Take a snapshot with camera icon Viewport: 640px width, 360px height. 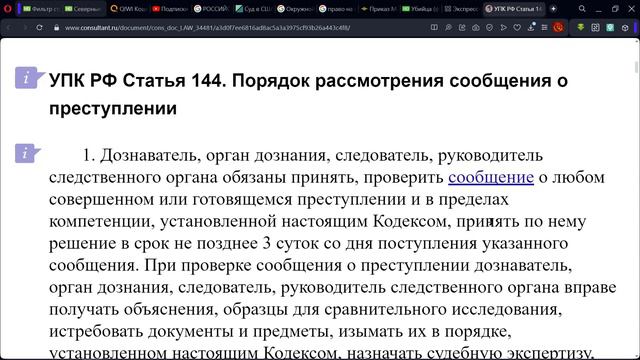click(476, 27)
